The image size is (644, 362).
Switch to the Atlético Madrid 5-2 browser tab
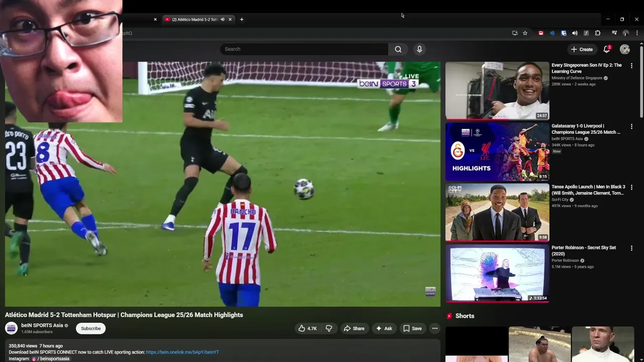click(x=195, y=20)
